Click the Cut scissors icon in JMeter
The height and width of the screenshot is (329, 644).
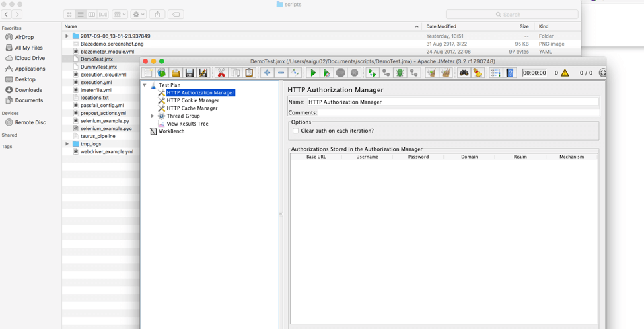tap(221, 73)
